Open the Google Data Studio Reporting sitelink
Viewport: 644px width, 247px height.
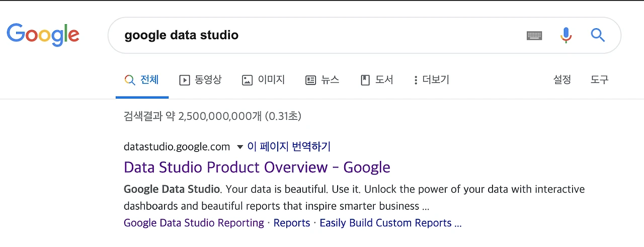[194, 223]
